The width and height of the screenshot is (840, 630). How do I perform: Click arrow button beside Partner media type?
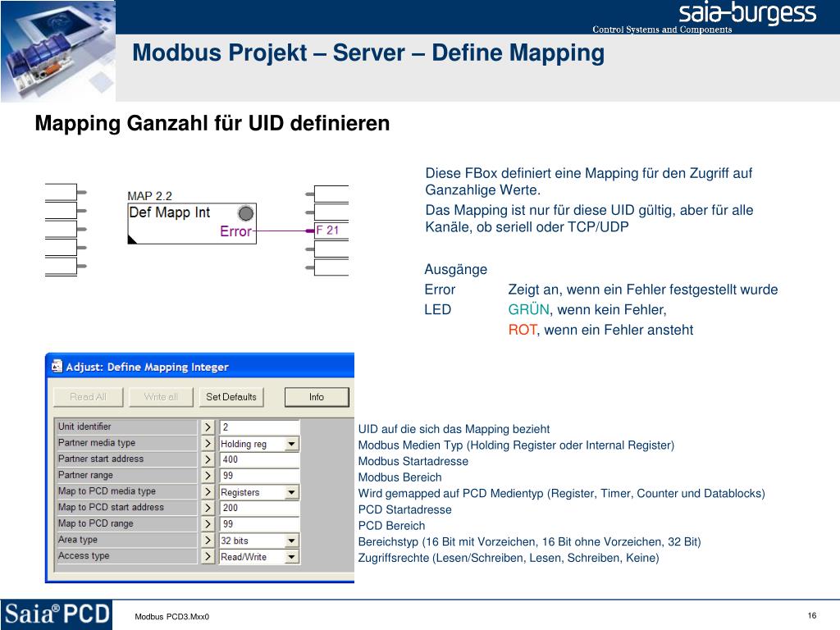click(x=208, y=443)
